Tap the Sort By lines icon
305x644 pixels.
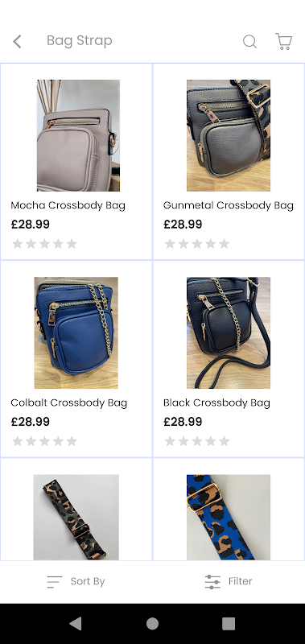pos(55,581)
